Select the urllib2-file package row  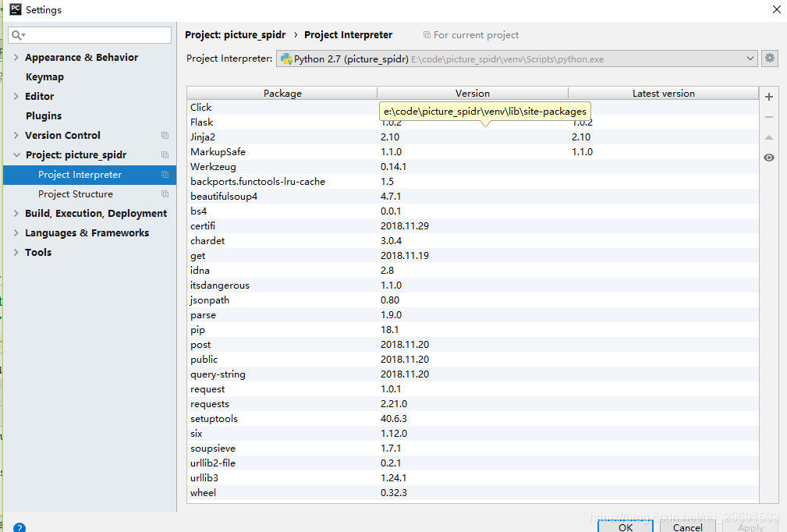click(x=473, y=463)
